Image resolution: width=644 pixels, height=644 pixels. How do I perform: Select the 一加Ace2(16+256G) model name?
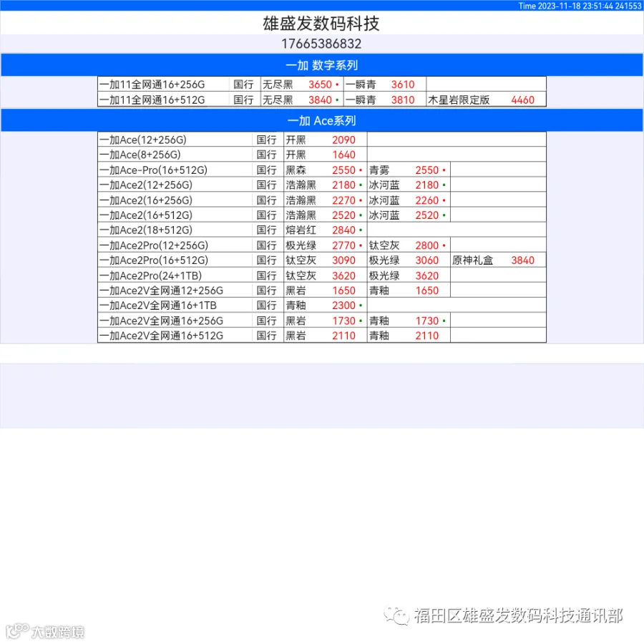tap(146, 200)
